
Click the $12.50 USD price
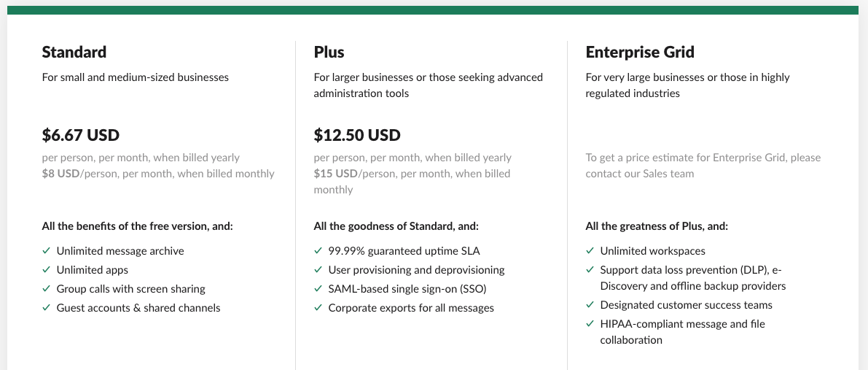tap(357, 135)
